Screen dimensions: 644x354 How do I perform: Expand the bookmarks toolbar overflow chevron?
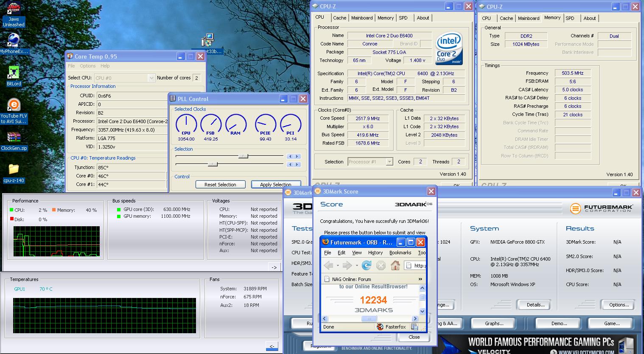420,279
